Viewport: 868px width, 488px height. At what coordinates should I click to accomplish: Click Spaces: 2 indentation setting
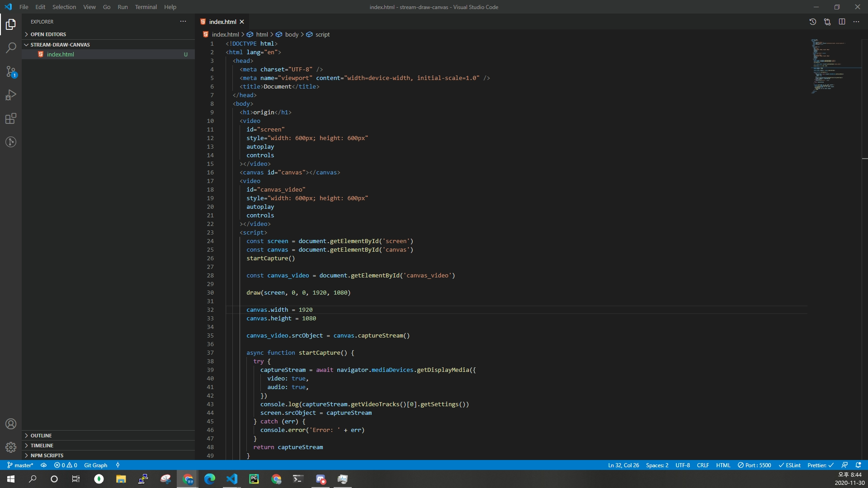(x=657, y=465)
